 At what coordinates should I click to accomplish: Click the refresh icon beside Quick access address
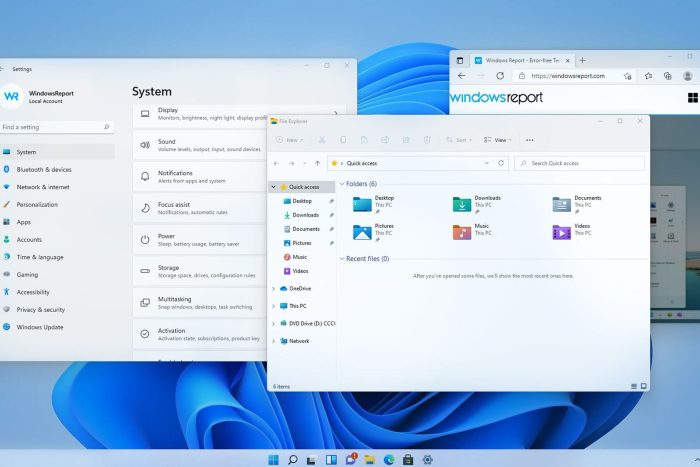point(501,163)
